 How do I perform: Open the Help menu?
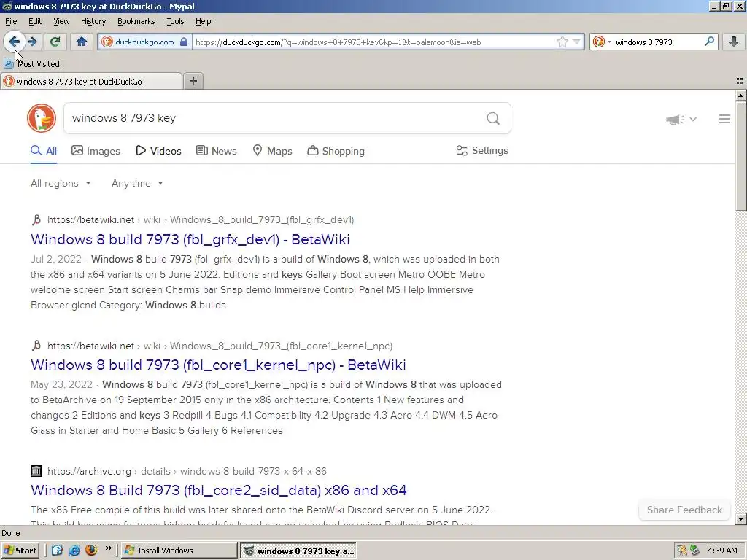click(x=204, y=21)
